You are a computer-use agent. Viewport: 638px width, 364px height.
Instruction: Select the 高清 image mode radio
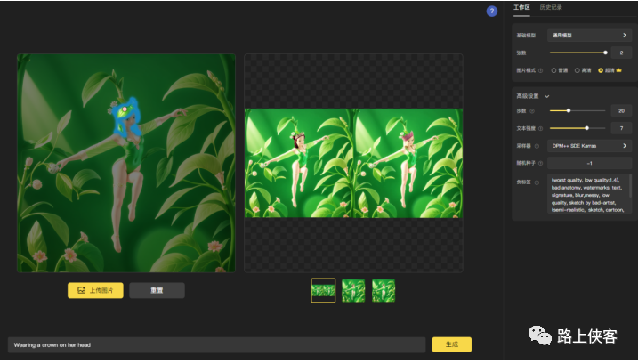click(x=577, y=70)
